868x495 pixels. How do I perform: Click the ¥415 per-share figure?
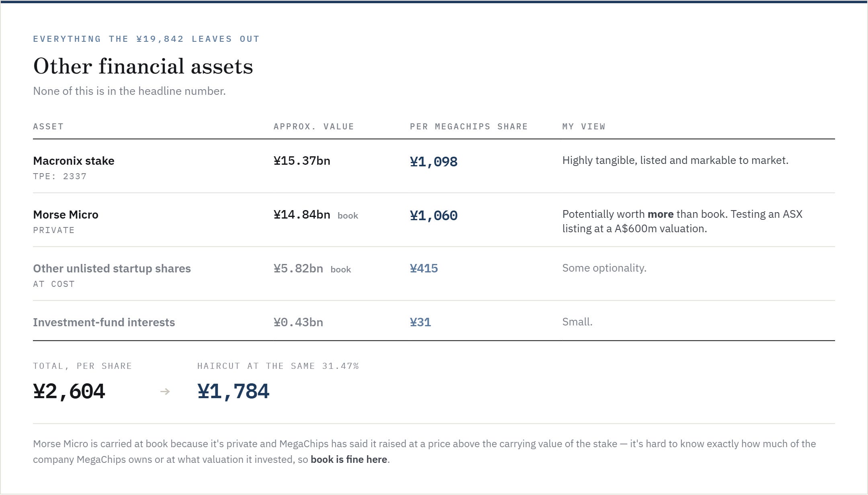[424, 268]
